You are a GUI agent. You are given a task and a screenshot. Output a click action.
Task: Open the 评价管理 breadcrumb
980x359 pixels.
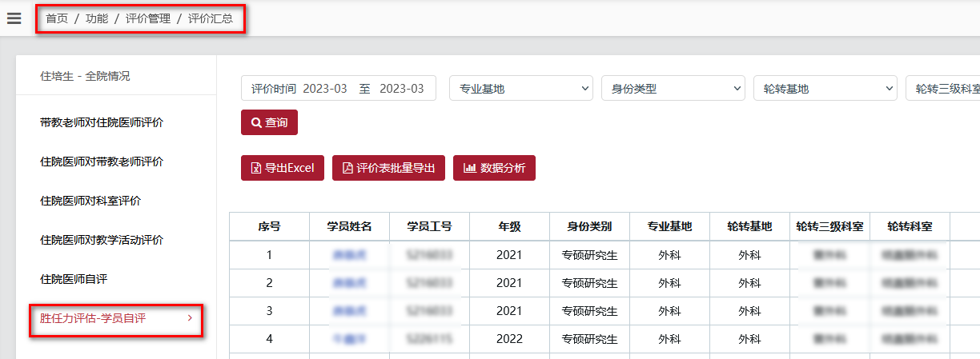(x=148, y=18)
